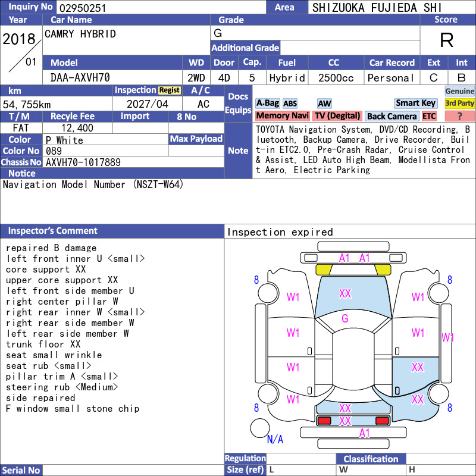Click the AC air conditioning value
The image size is (476, 476).
click(x=203, y=104)
